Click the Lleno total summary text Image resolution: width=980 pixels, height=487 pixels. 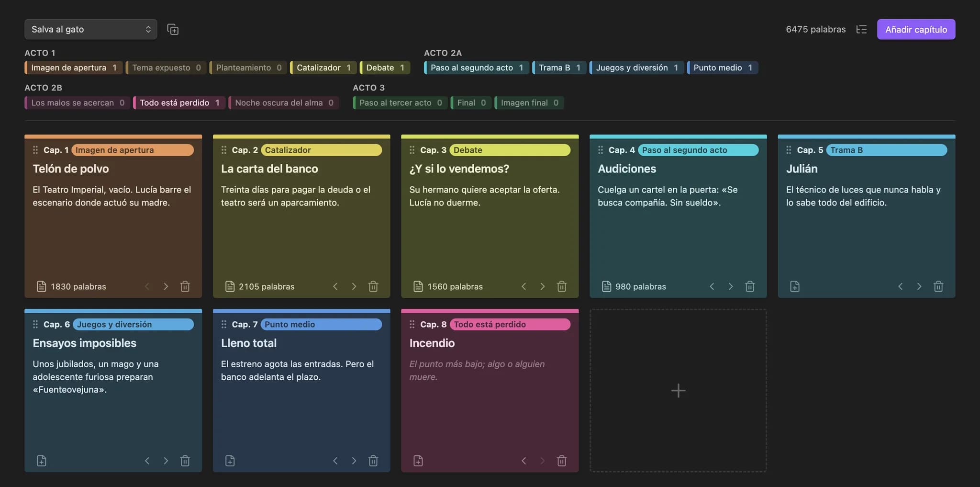click(x=297, y=370)
